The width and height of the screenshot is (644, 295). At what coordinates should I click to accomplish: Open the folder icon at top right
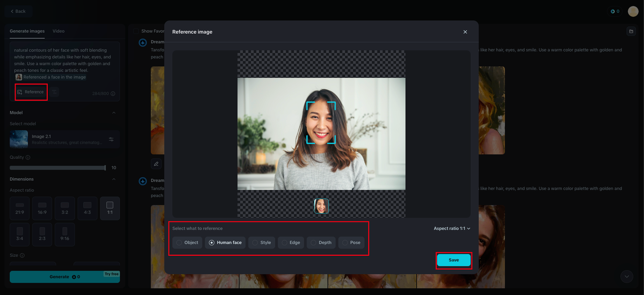tap(631, 31)
